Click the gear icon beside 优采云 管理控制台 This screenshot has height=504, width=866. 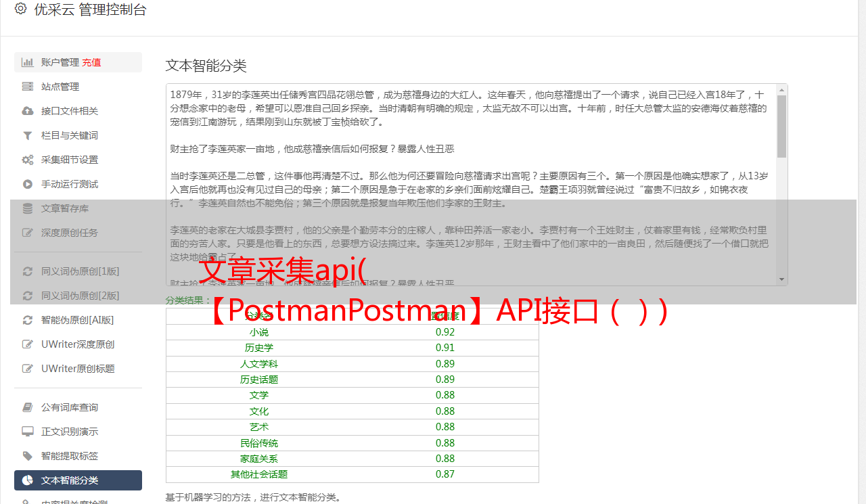(x=20, y=9)
